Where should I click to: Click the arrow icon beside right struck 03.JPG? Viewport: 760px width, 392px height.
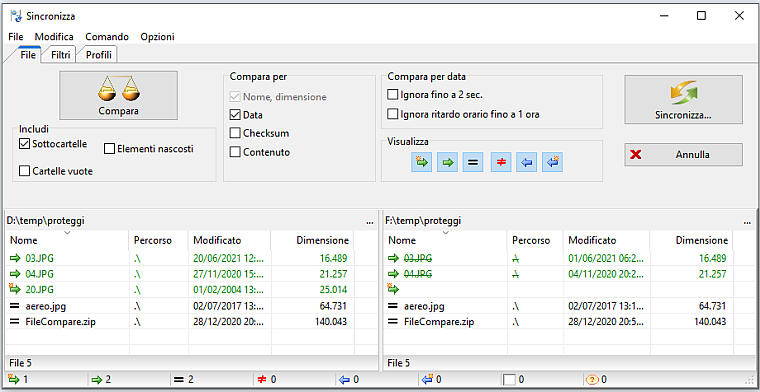tap(394, 258)
